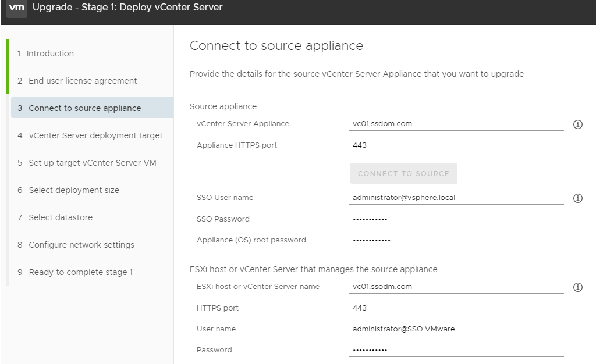Image resolution: width=596 pixels, height=364 pixels.
Task: Select step 4 vCenter Server deployment target
Action: pyautogui.click(x=90, y=135)
